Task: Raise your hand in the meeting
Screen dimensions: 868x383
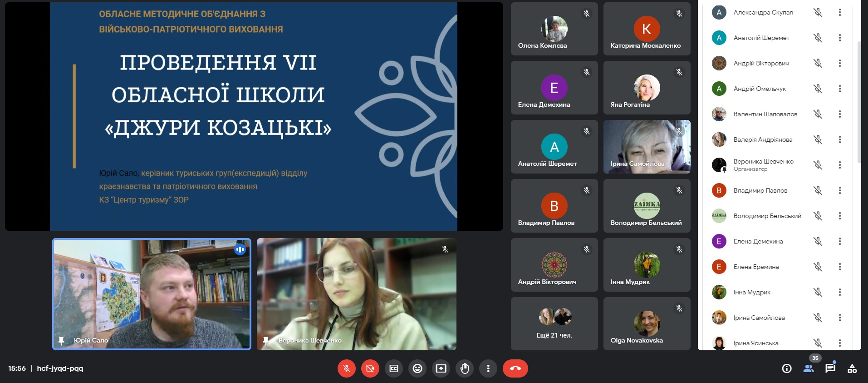Action: pos(465,368)
